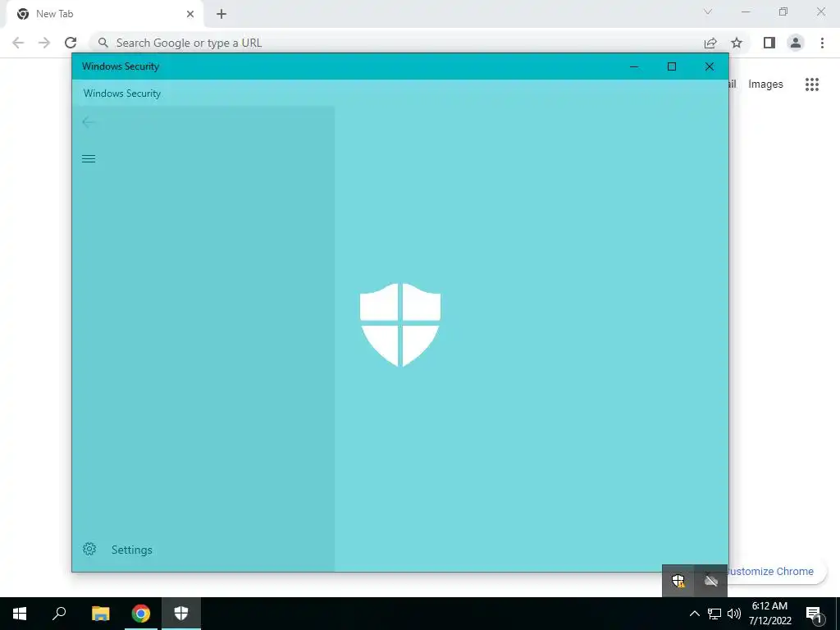
Task: Switch to Chrome from taskbar
Action: [x=141, y=614]
